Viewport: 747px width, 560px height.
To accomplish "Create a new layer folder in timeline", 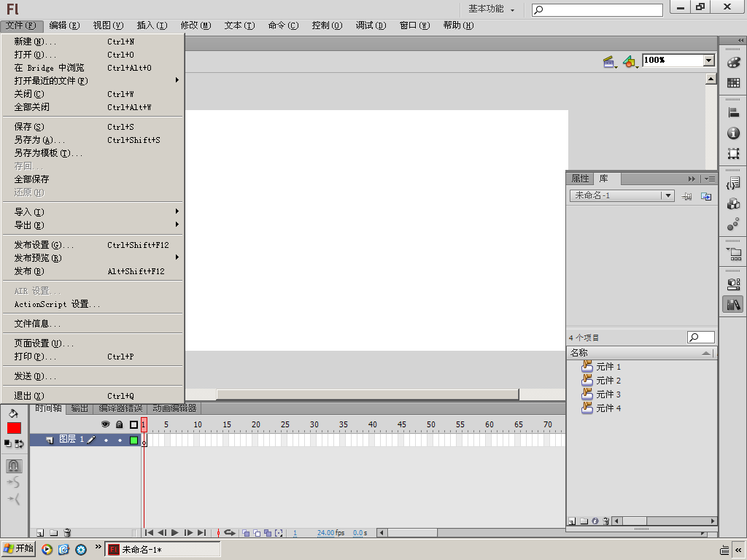I will [54, 533].
